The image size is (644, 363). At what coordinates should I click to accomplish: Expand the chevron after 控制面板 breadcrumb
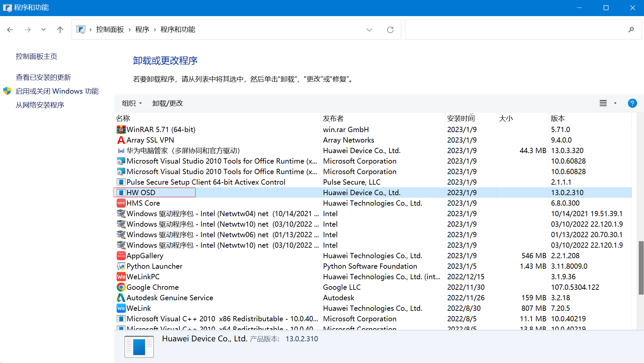130,30
